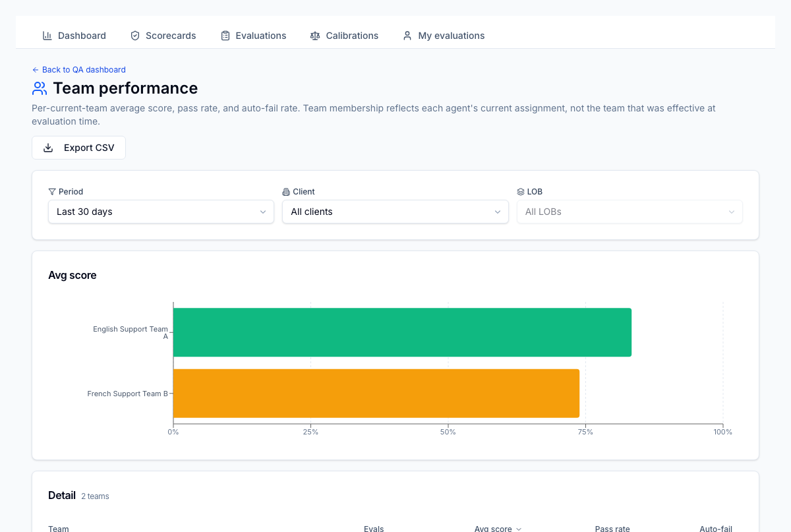Click the Pass rate column header

(x=612, y=529)
